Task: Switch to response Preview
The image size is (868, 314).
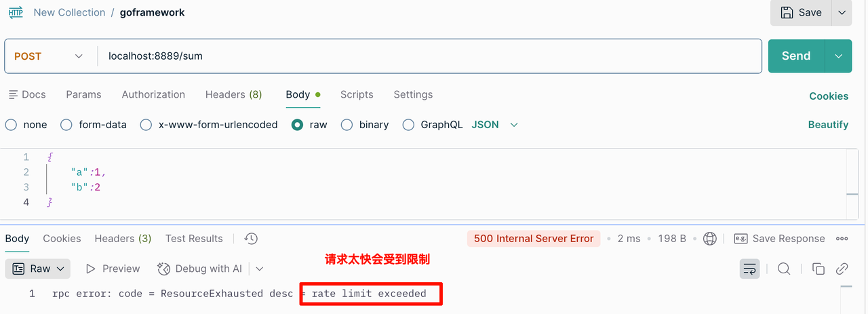Action: tap(113, 269)
